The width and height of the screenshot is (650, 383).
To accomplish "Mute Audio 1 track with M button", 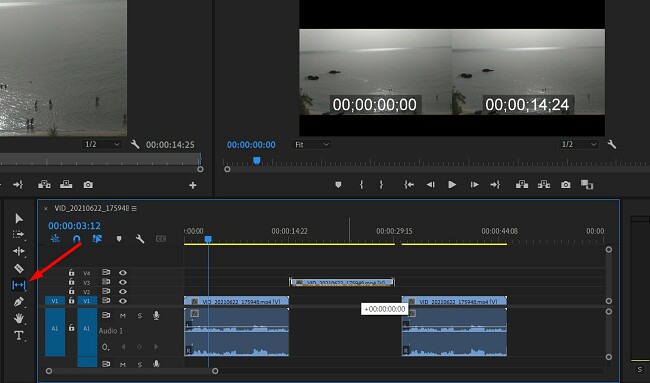I will (x=123, y=316).
